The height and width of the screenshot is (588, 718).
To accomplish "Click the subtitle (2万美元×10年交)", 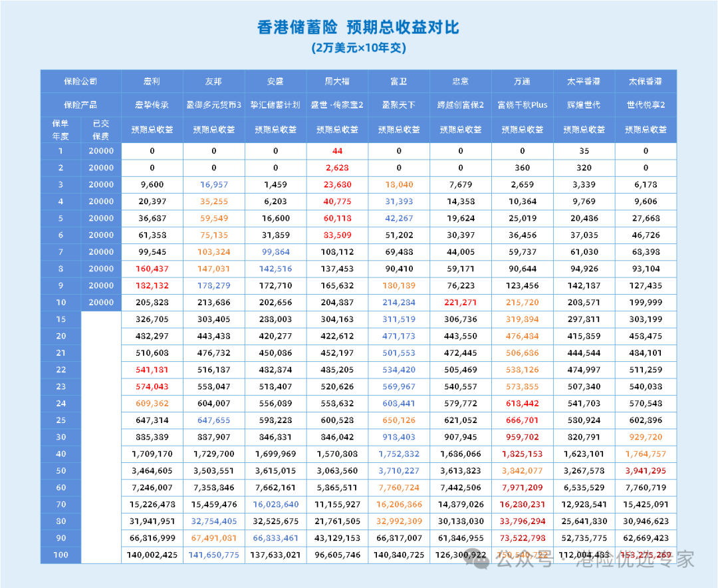I will (358, 48).
